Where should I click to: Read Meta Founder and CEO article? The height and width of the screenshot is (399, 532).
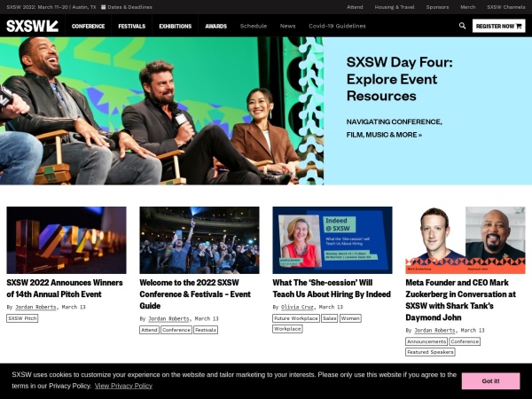click(461, 300)
